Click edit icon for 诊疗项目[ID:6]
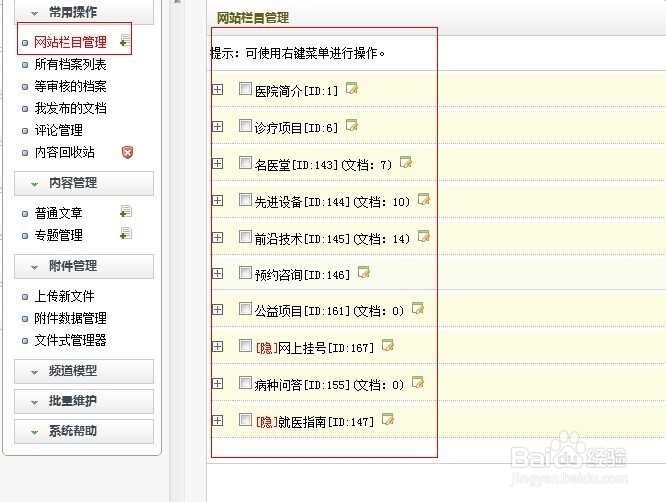 (352, 125)
